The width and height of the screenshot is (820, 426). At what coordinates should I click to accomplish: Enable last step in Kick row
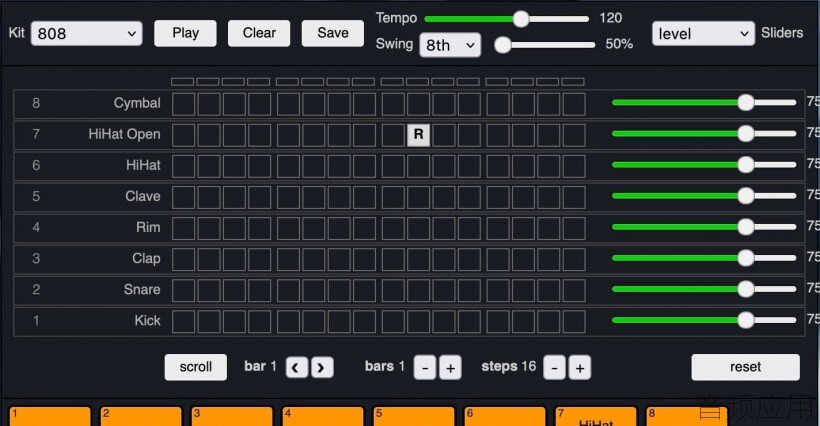574,320
